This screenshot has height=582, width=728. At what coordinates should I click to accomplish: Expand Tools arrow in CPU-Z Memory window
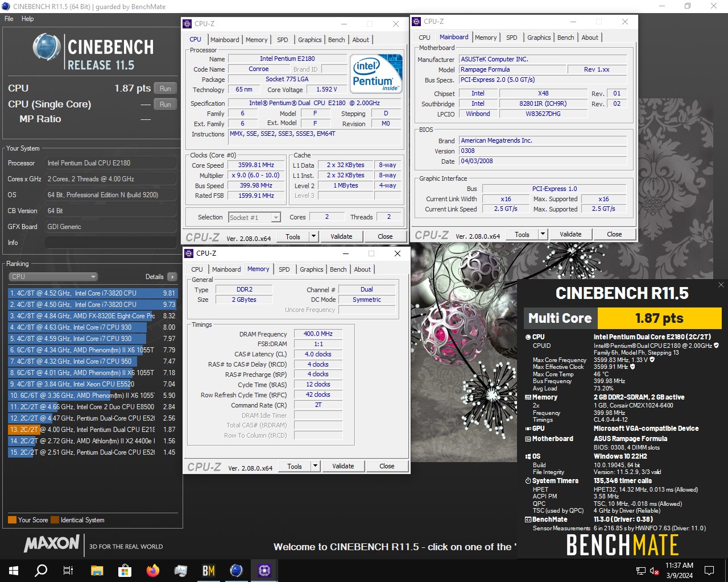point(315,466)
